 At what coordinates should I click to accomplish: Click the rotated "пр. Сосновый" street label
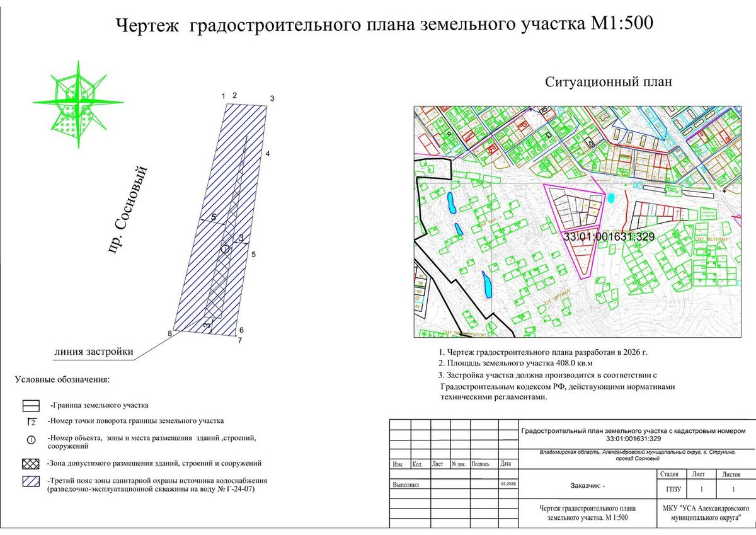129,210
